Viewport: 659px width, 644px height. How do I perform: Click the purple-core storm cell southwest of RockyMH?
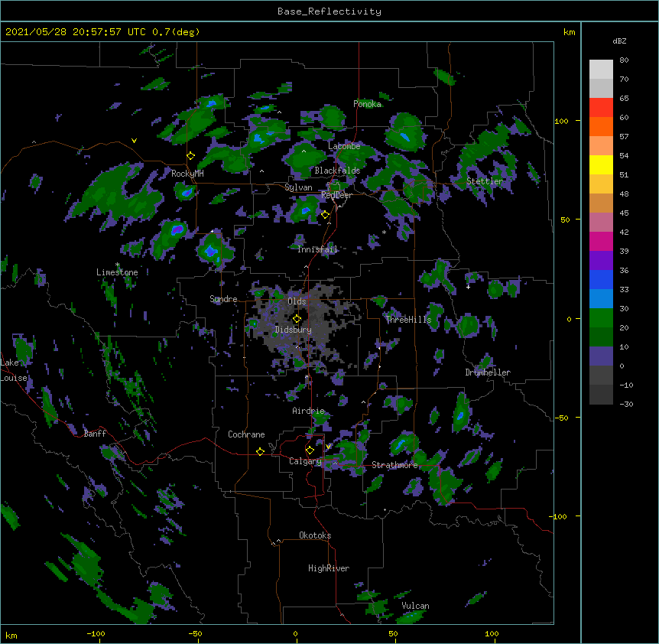coord(177,229)
